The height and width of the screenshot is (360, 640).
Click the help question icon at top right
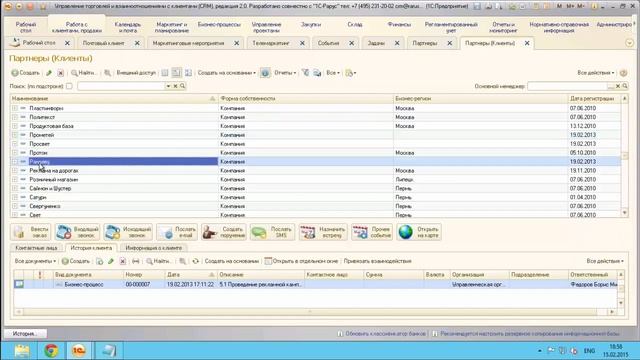coord(623,73)
